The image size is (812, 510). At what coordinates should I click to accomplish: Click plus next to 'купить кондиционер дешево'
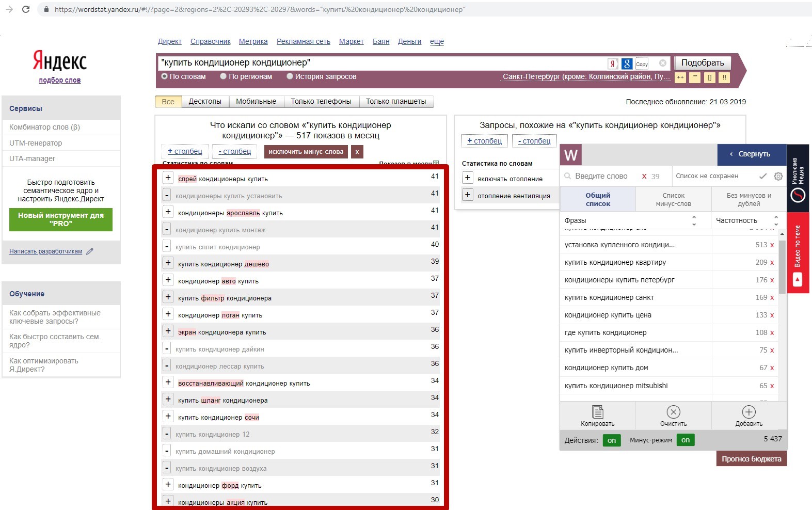(168, 263)
